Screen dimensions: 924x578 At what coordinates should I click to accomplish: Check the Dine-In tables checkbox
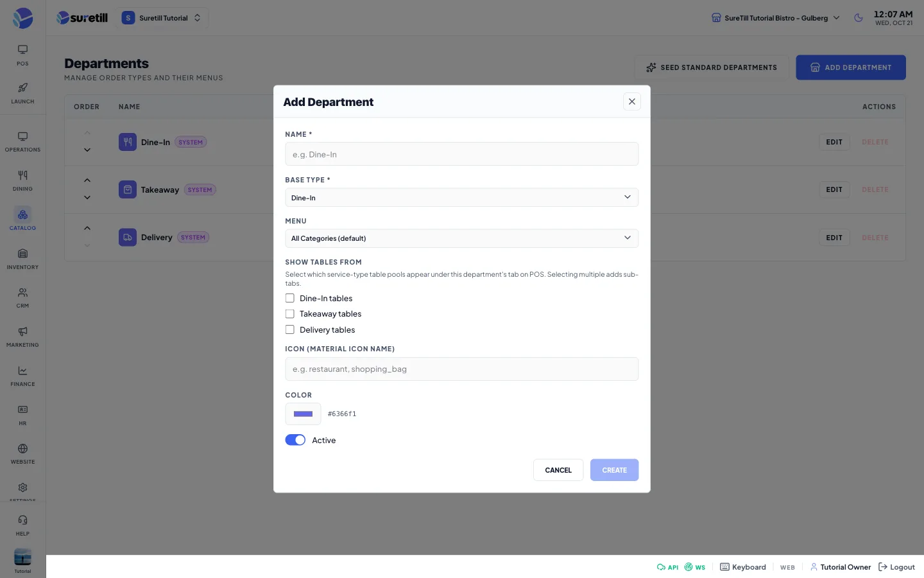pos(290,298)
